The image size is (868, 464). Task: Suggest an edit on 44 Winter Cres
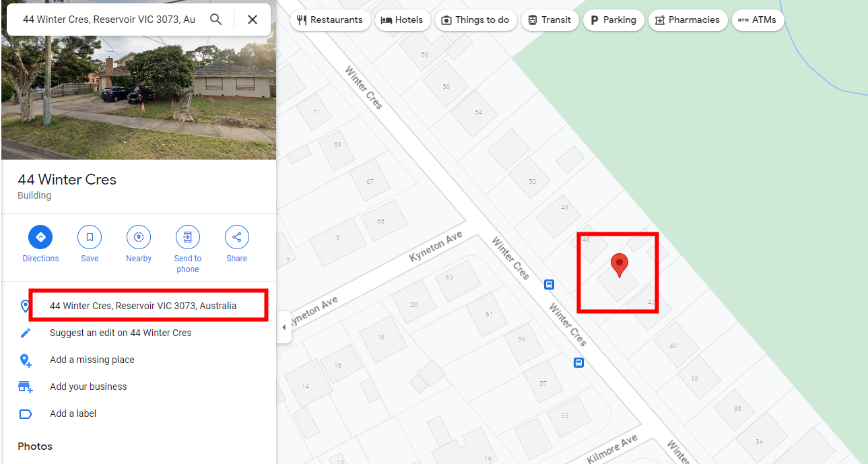tap(121, 333)
